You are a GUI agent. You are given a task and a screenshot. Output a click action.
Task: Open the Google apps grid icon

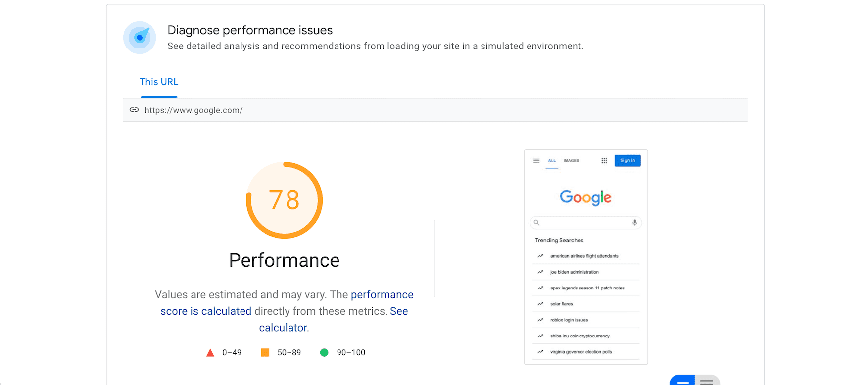[604, 160]
